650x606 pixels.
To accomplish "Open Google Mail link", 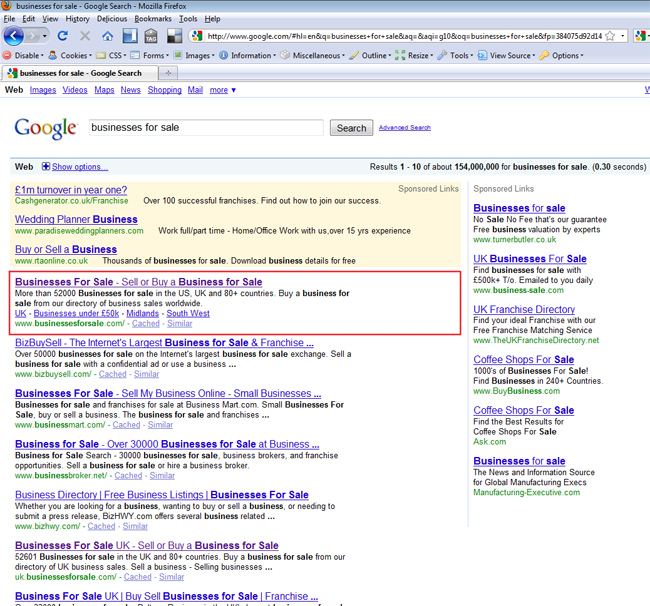I will (x=195, y=90).
